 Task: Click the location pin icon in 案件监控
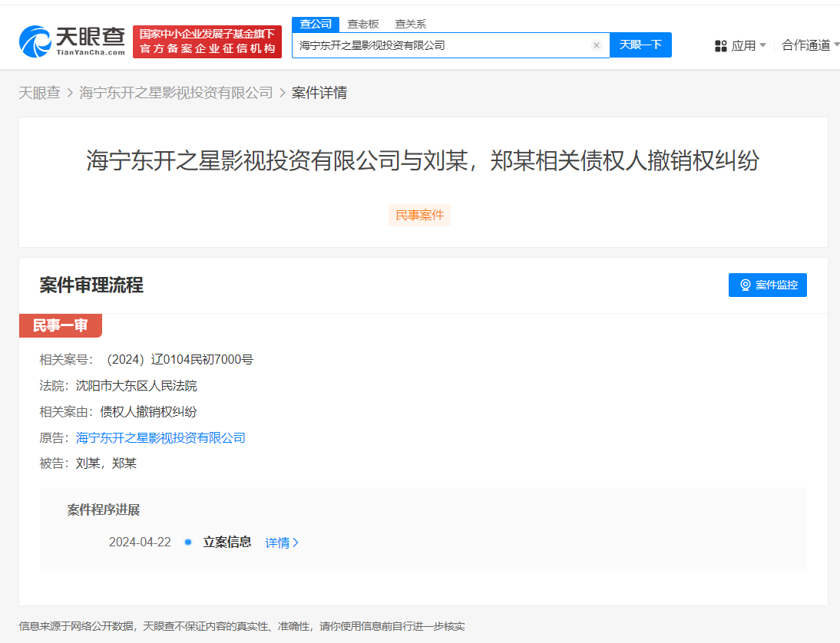(x=743, y=285)
